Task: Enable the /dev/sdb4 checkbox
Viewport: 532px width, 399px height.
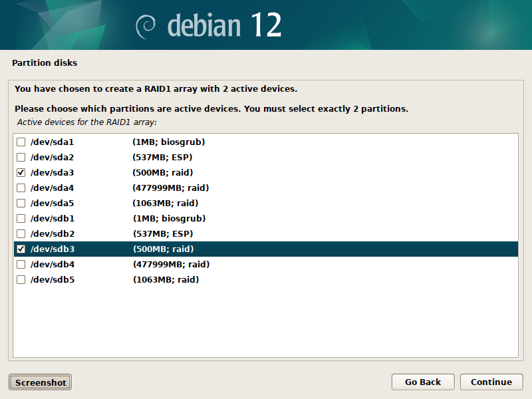Action: pos(21,265)
